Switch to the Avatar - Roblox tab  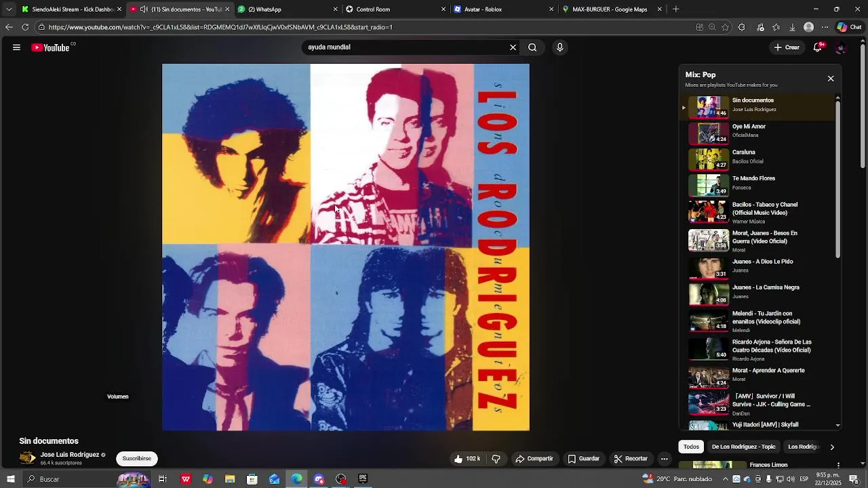click(504, 9)
